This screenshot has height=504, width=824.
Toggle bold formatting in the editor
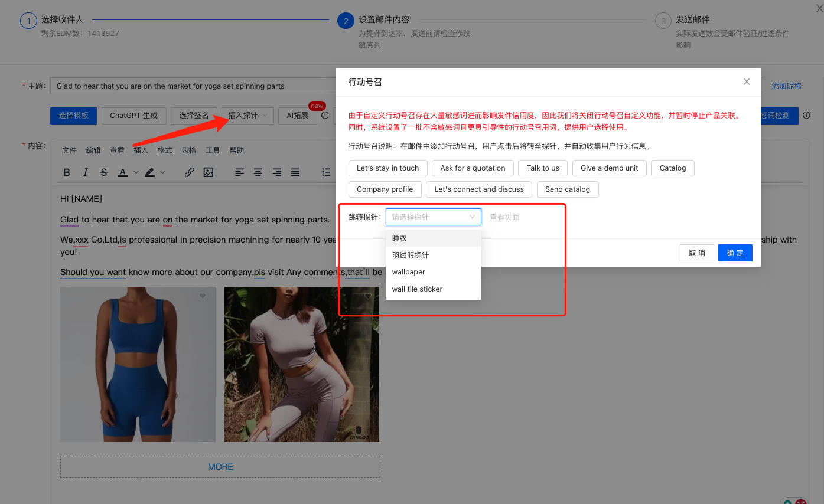(67, 172)
